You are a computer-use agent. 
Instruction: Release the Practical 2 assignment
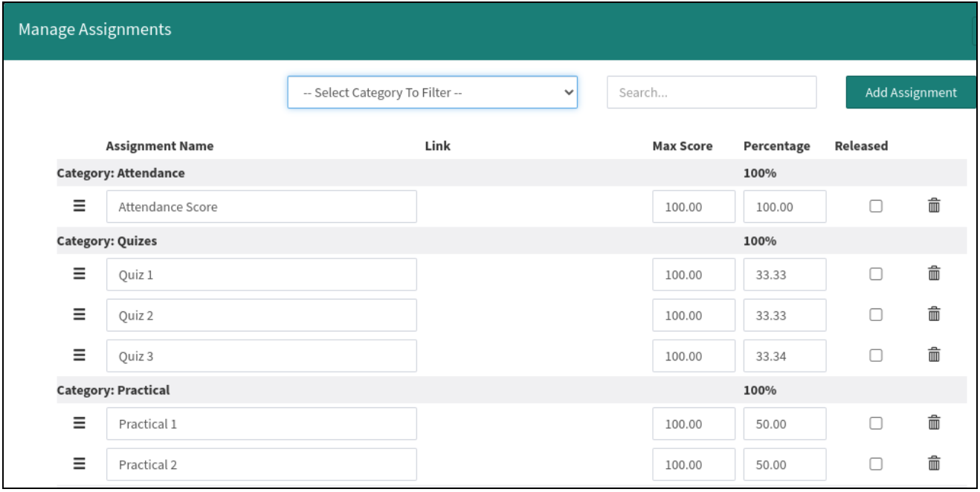876,465
